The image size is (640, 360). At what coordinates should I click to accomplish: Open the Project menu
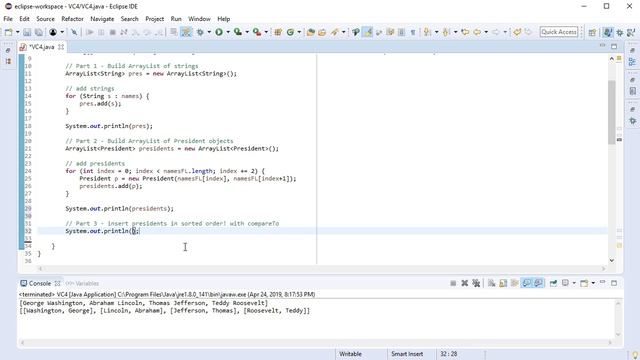pos(155,19)
